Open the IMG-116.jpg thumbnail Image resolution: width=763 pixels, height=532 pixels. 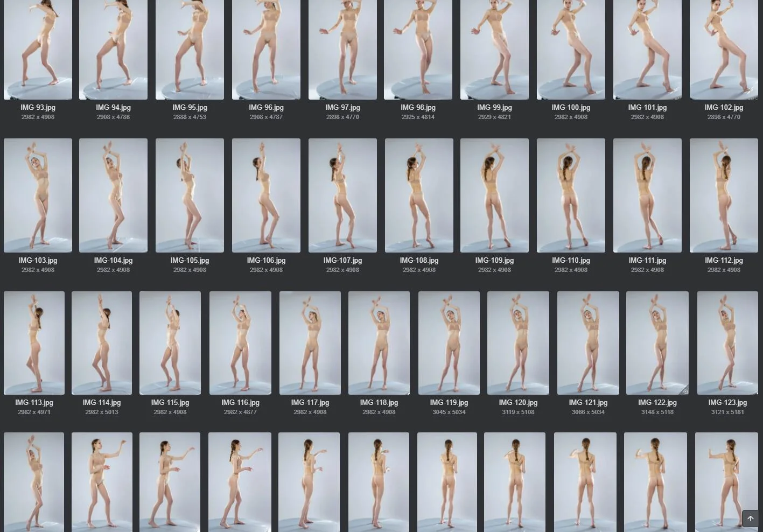tap(240, 343)
